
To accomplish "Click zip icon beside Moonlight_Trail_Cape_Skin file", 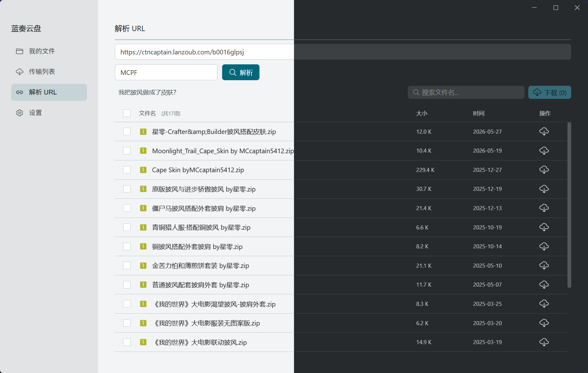I will click(143, 151).
